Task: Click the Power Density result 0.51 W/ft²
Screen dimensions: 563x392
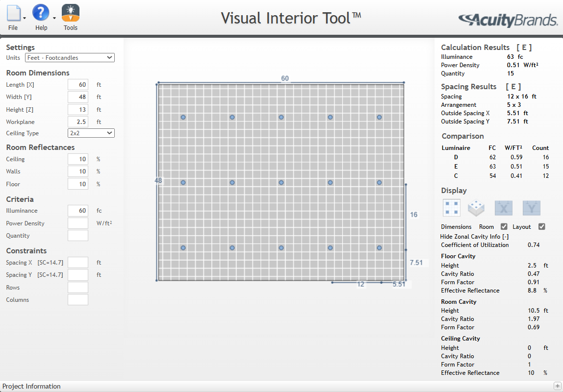Action: 522,65
